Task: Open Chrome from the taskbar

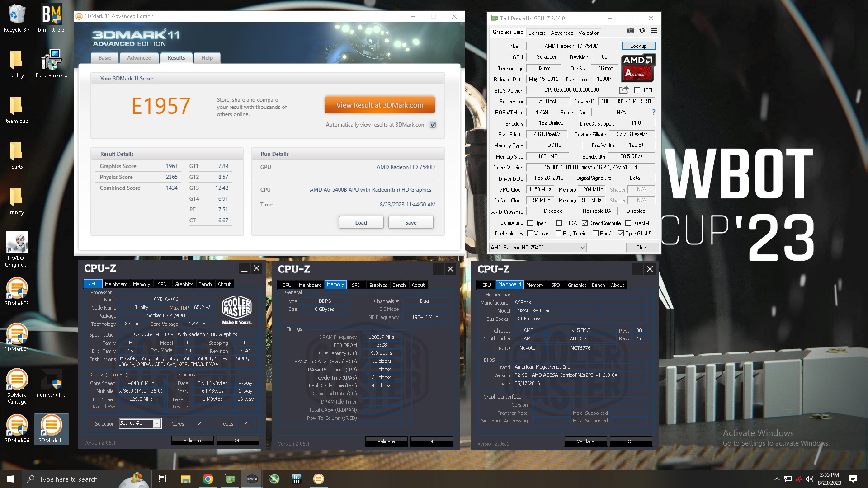Action: pyautogui.click(x=208, y=479)
